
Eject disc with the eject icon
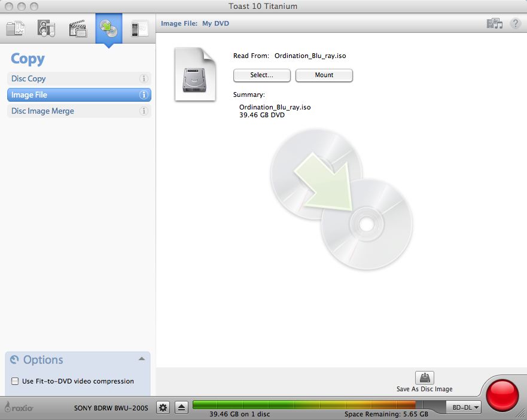click(182, 407)
